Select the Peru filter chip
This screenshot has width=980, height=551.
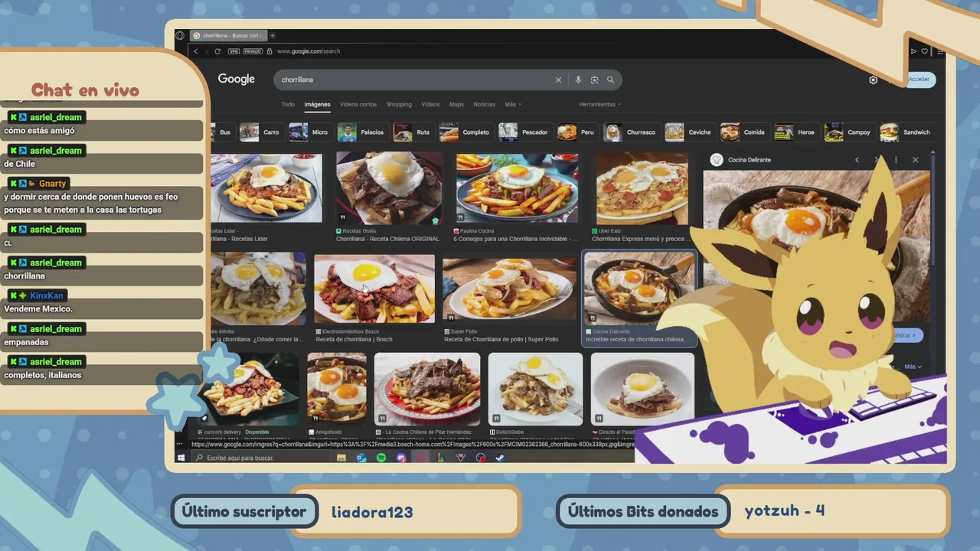[x=577, y=132]
